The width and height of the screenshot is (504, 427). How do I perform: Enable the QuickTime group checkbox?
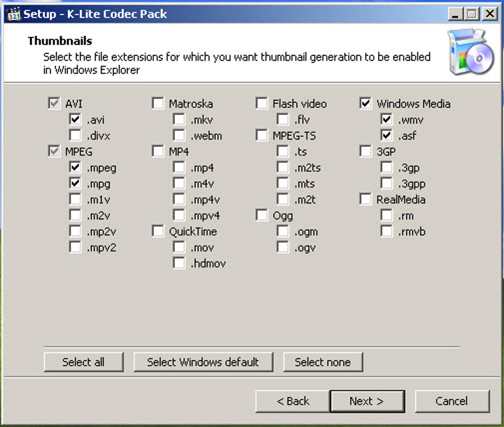point(158,231)
